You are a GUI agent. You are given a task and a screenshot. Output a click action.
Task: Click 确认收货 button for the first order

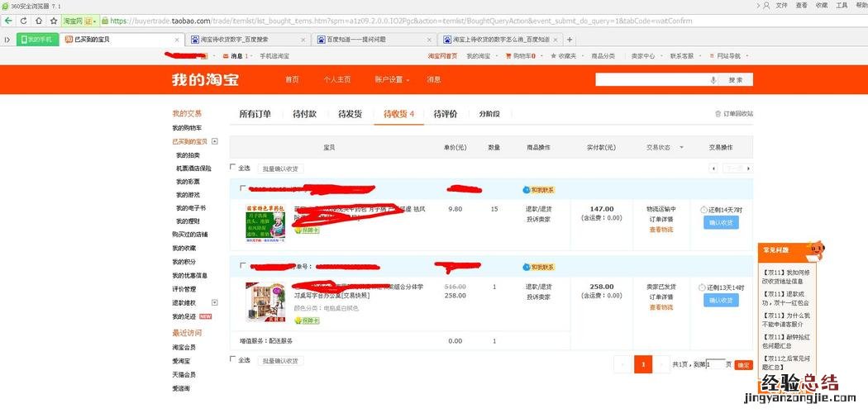click(721, 222)
